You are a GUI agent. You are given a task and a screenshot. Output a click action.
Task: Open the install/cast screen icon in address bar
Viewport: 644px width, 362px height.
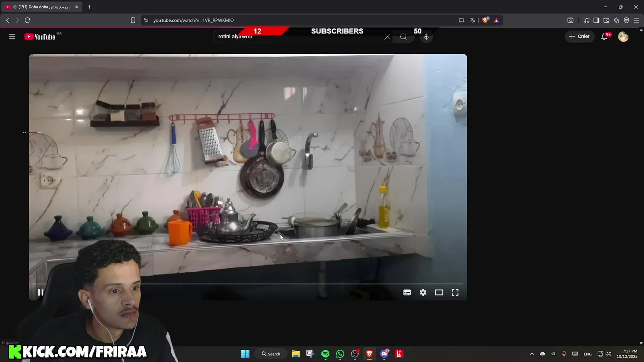[461, 20]
